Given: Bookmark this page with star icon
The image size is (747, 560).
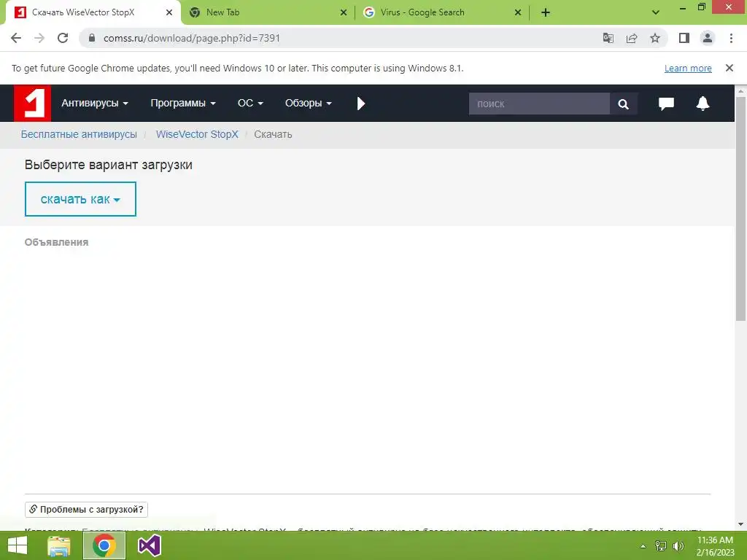Looking at the screenshot, I should pos(655,38).
